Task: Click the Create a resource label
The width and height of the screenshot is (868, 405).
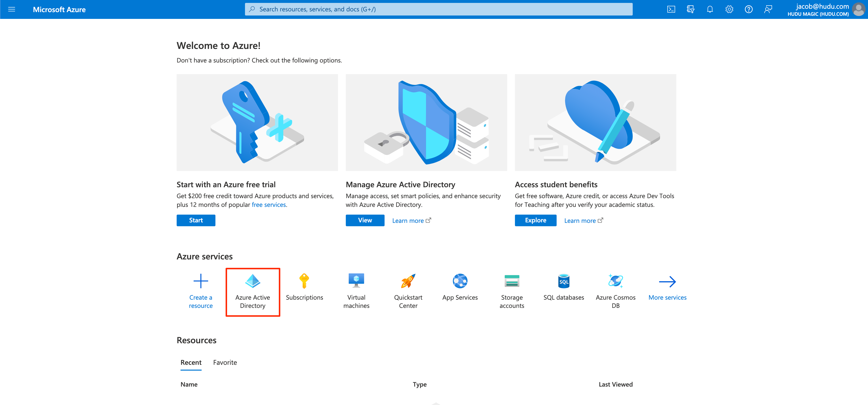Action: (x=200, y=302)
